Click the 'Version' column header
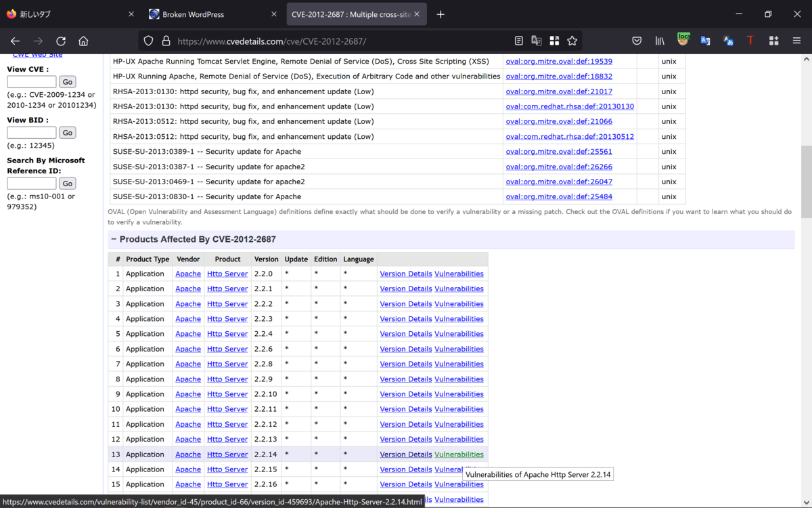 click(266, 259)
